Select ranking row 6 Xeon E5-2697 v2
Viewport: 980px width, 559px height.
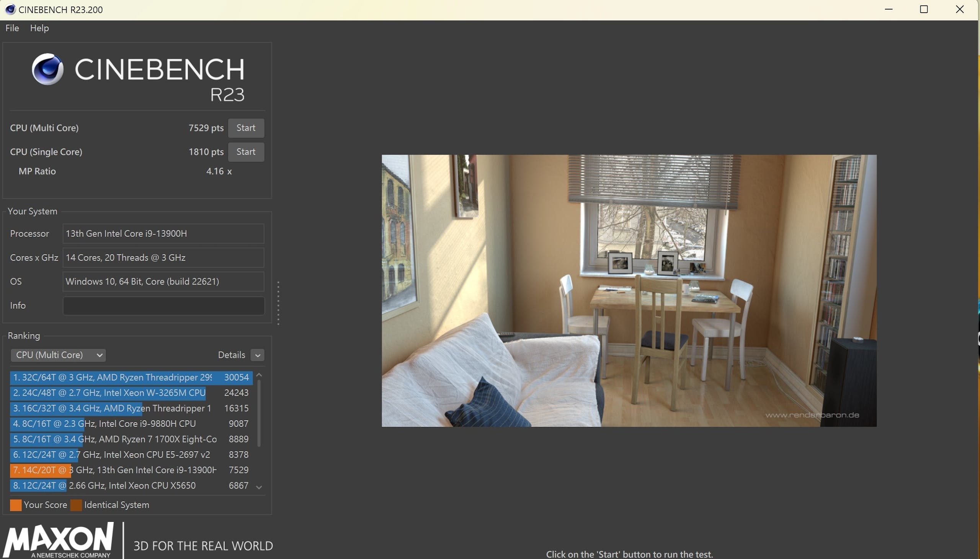coord(131,455)
